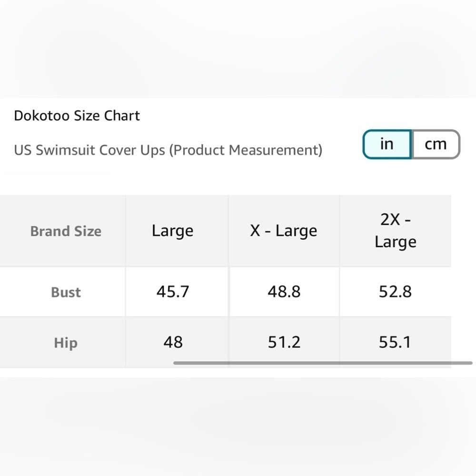Select the 45.7 bust measurement
The image size is (476, 476).
coord(172,292)
